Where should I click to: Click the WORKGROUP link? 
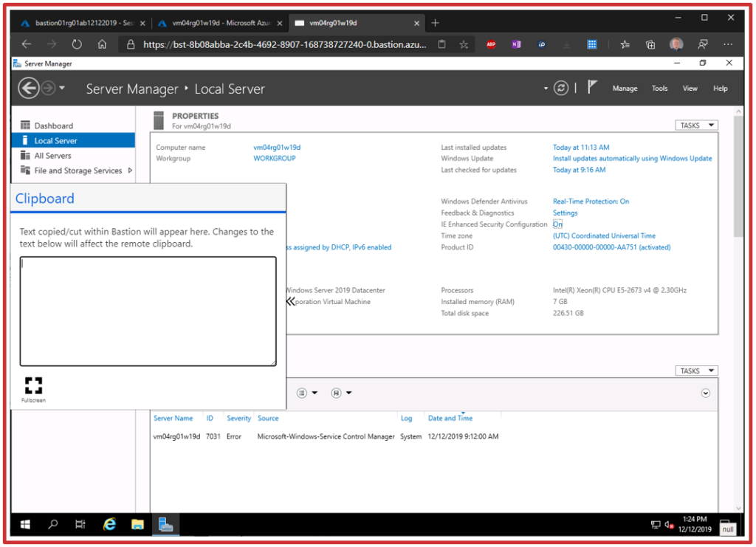tap(275, 159)
